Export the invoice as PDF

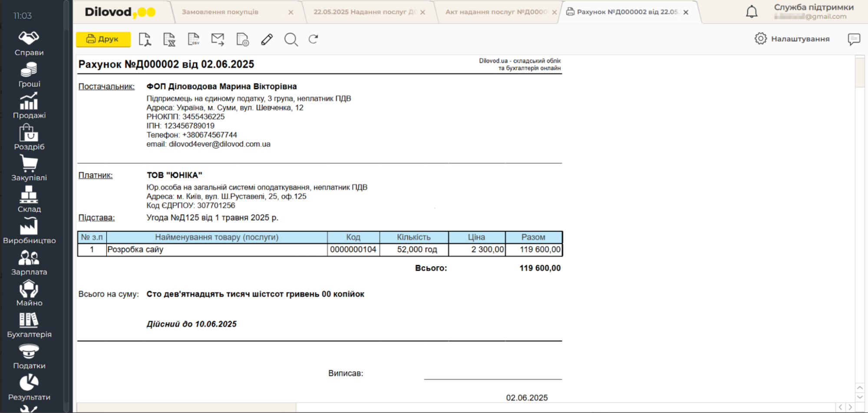click(x=145, y=40)
